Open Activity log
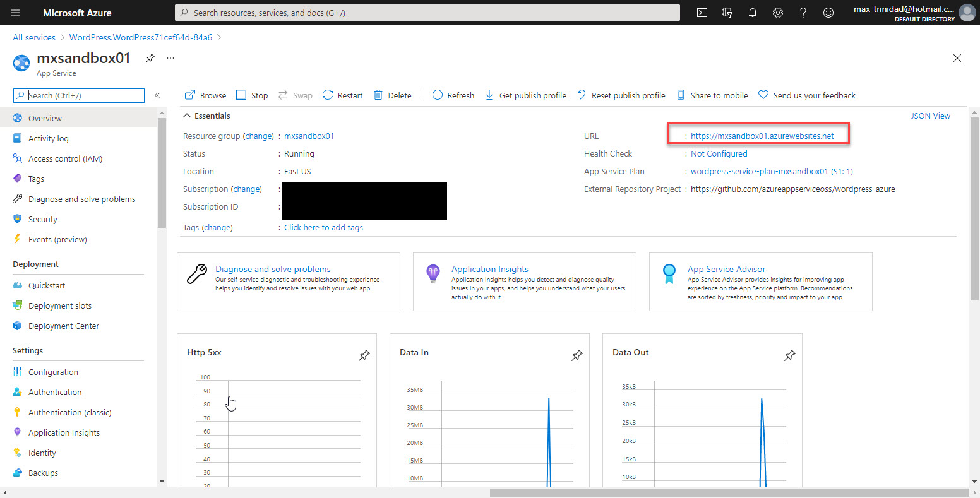980x498 pixels. (x=78, y=138)
